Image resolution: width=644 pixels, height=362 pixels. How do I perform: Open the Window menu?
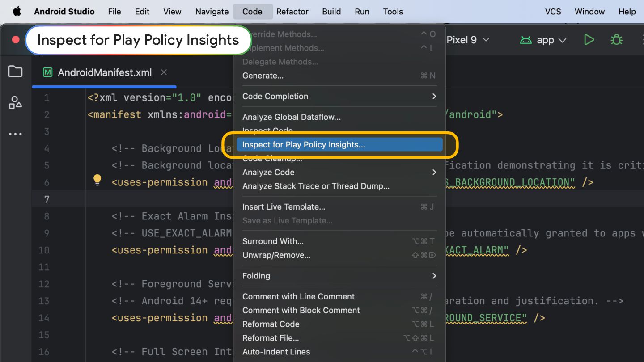pyautogui.click(x=590, y=12)
